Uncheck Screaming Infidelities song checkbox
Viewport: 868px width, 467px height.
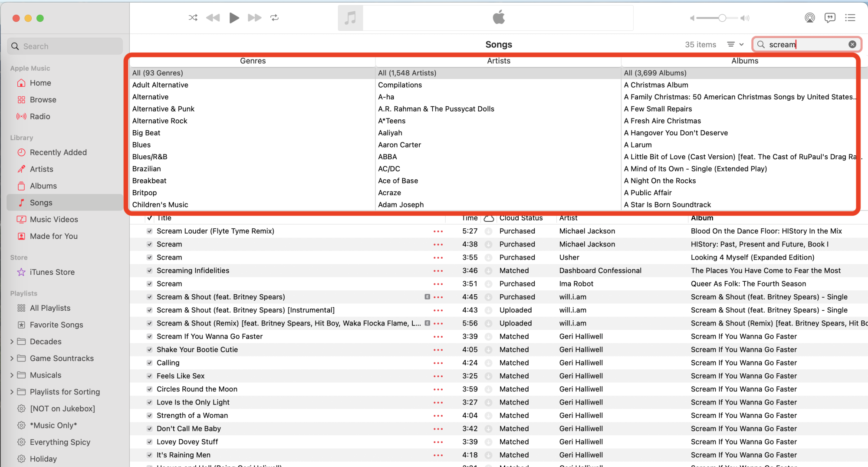tap(149, 271)
